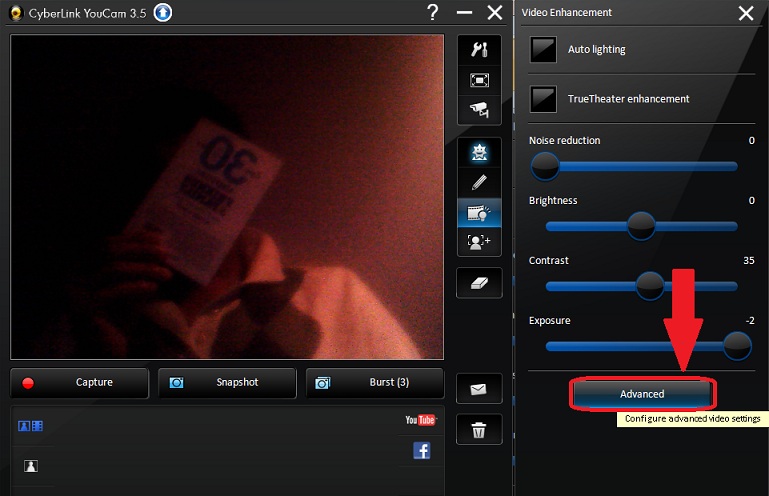The image size is (769, 496).
Task: Close the Video Enhancement panel
Action: click(746, 13)
